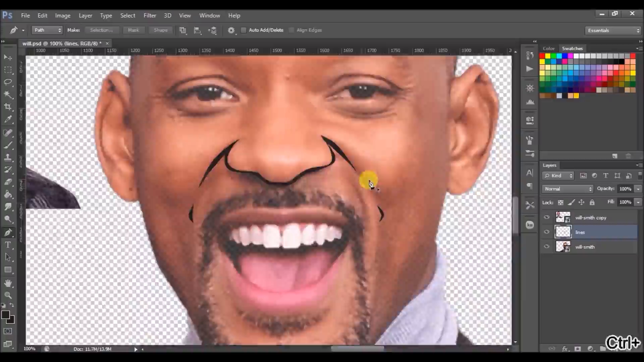Open the Path mode dropdown
Image resolution: width=644 pixels, height=362 pixels.
(x=47, y=30)
